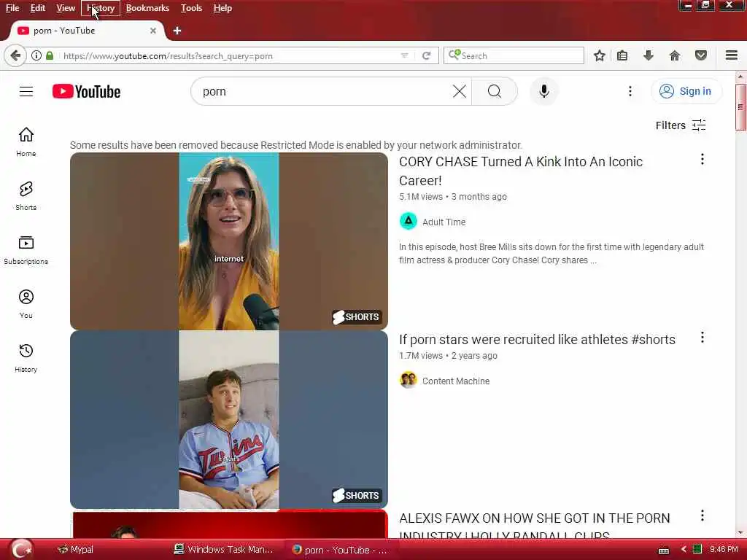
Task: Go back with the browser back arrow
Action: pos(15,55)
